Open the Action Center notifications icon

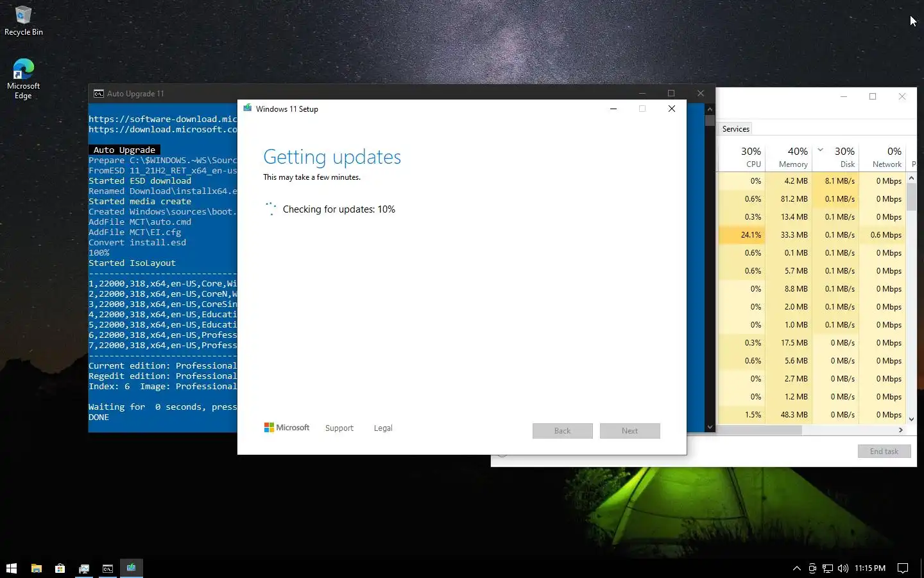coord(903,568)
